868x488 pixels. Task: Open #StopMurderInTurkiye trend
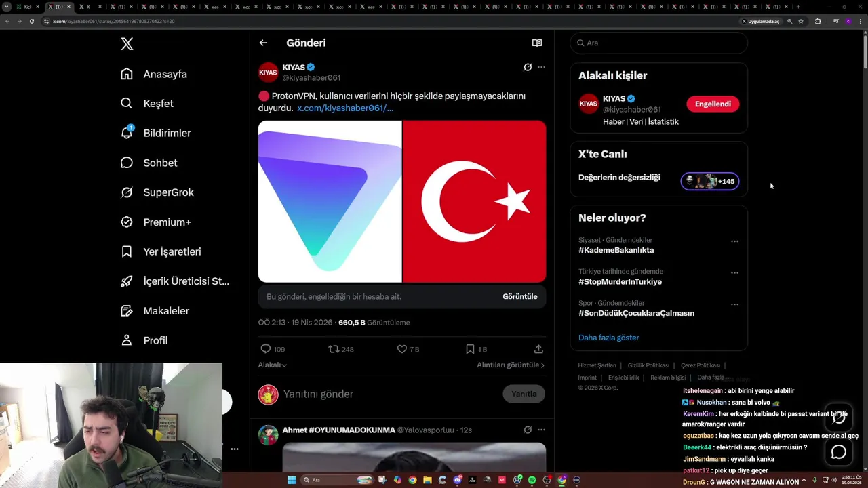click(620, 281)
